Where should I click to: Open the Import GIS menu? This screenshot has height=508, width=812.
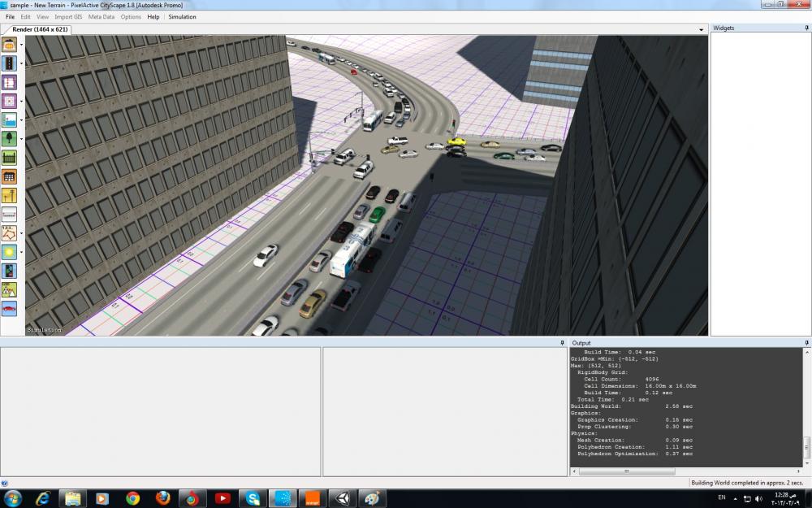68,16
